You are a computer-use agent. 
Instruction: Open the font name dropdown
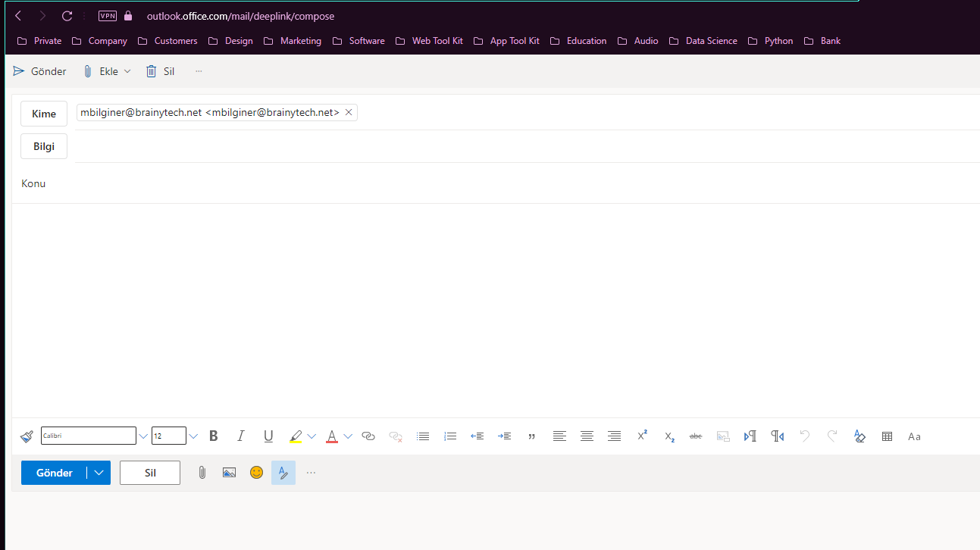[x=143, y=436]
